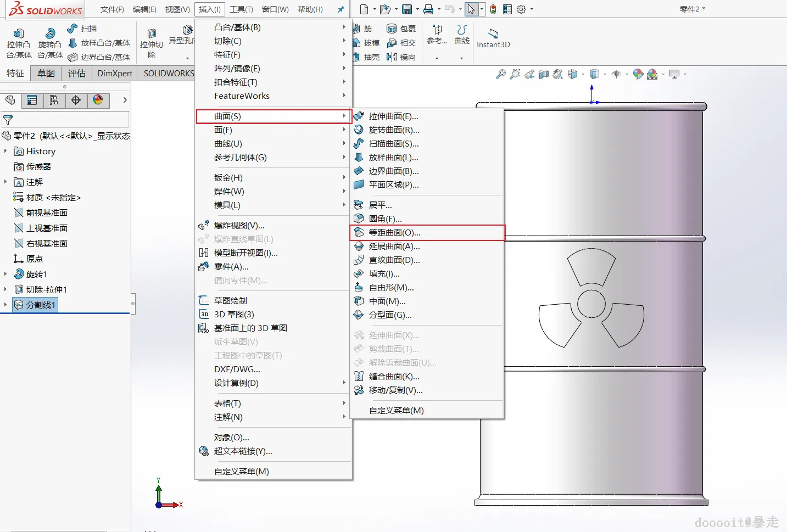Open the 插入(I) menu in menu bar
The width and height of the screenshot is (787, 532).
coord(209,9)
